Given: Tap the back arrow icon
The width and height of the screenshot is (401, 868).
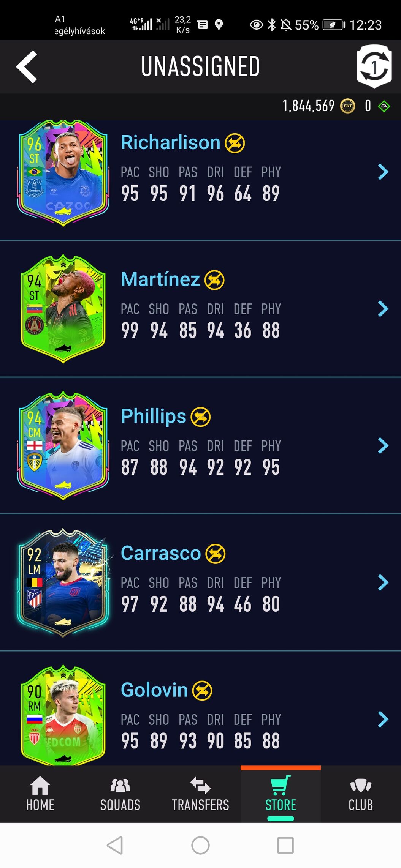Looking at the screenshot, I should (x=27, y=66).
